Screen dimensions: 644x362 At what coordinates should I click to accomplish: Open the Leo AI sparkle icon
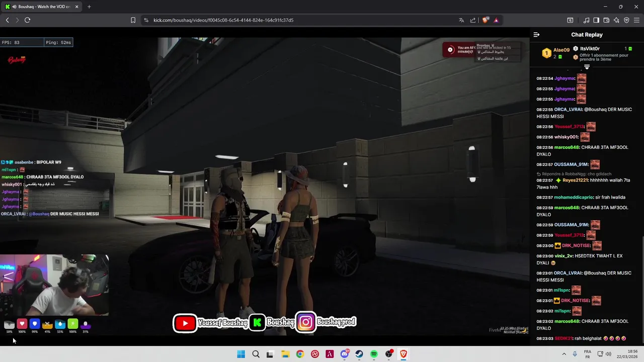pyautogui.click(x=616, y=20)
